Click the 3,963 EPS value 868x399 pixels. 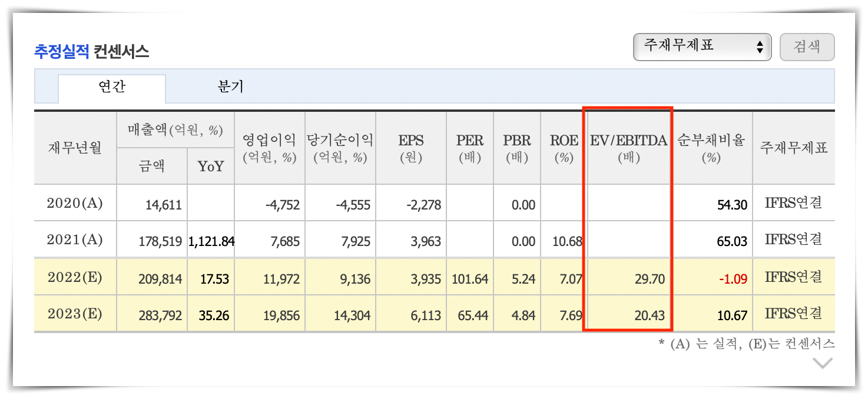(x=426, y=241)
